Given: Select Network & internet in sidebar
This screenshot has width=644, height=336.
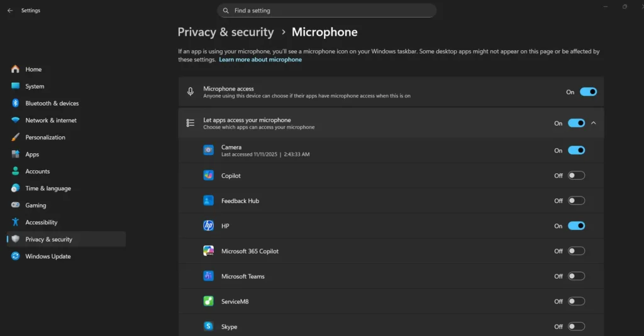Looking at the screenshot, I should tap(67, 120).
